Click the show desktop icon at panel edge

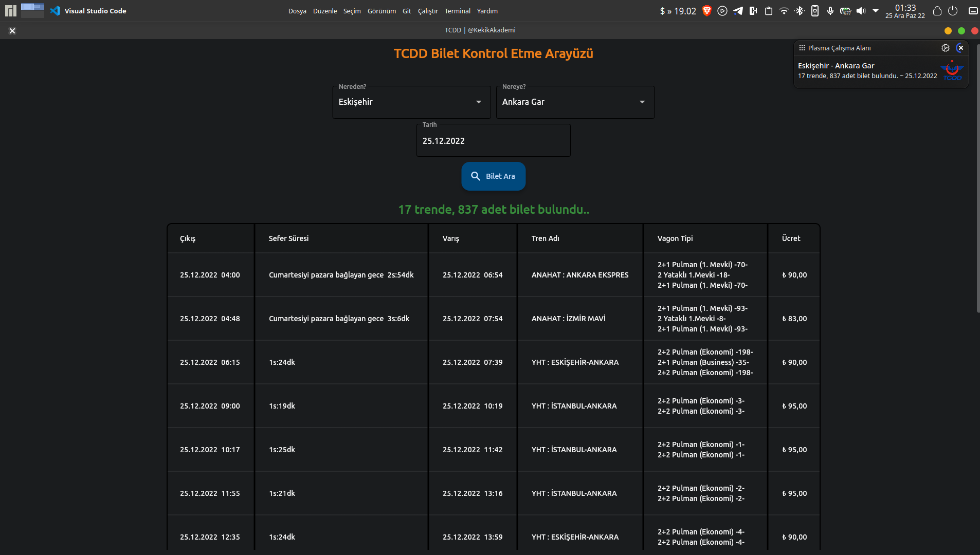pos(973,11)
